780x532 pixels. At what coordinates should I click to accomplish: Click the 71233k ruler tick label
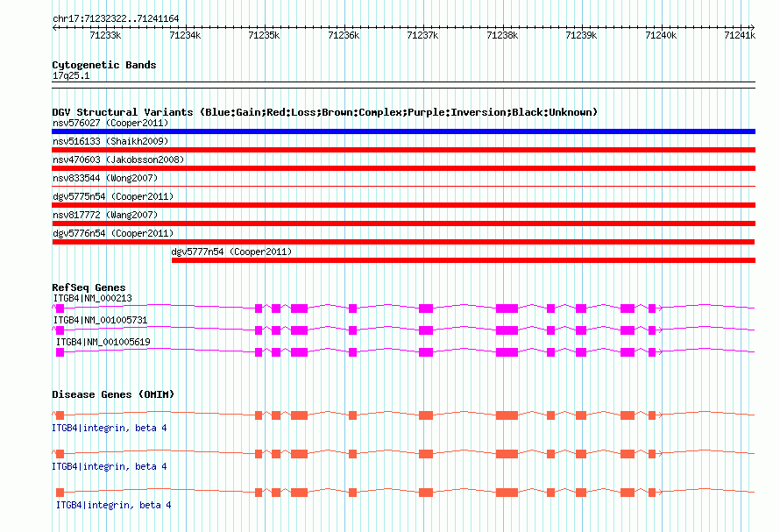coord(105,35)
